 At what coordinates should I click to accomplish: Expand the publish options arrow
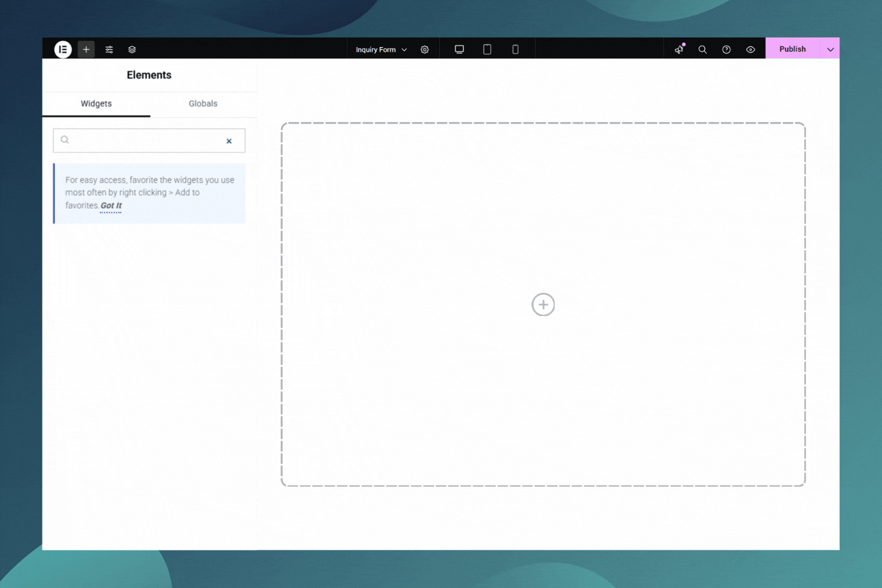pyautogui.click(x=830, y=49)
